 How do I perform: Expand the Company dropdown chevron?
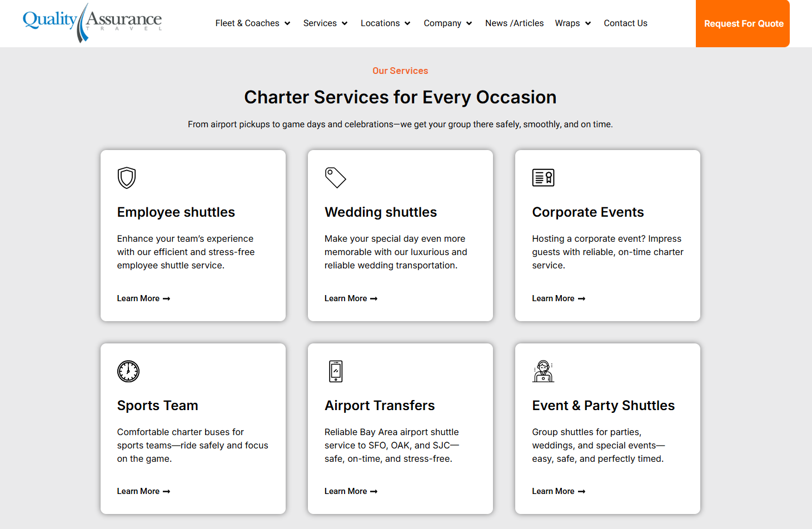(x=469, y=23)
